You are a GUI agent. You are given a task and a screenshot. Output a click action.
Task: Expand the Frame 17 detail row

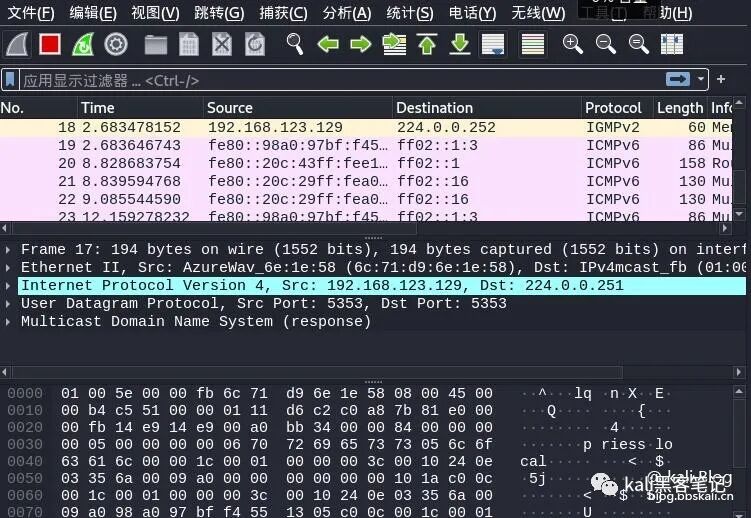coord(8,249)
